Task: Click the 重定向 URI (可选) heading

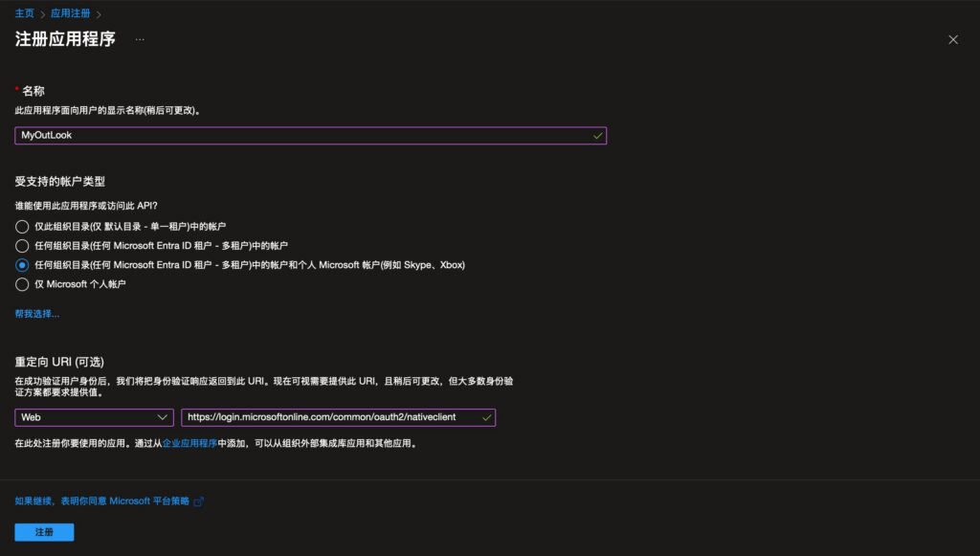Action: coord(59,362)
